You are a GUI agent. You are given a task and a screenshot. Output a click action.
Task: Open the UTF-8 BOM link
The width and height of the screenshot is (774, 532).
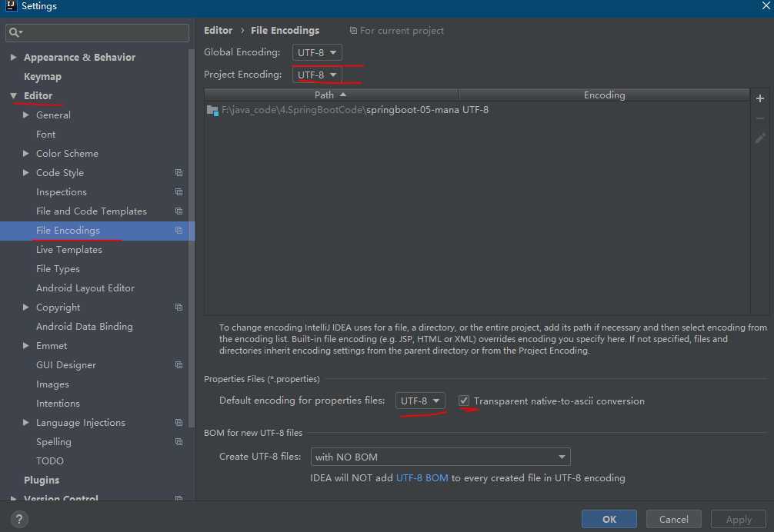pos(422,477)
